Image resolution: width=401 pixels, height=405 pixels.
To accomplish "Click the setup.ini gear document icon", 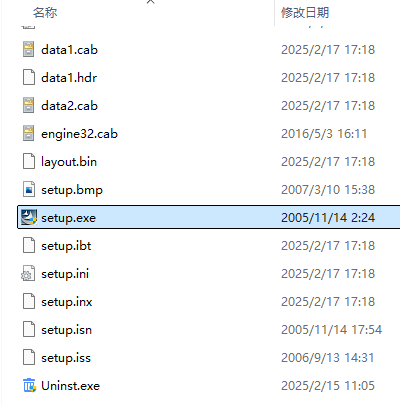I will click(28, 274).
